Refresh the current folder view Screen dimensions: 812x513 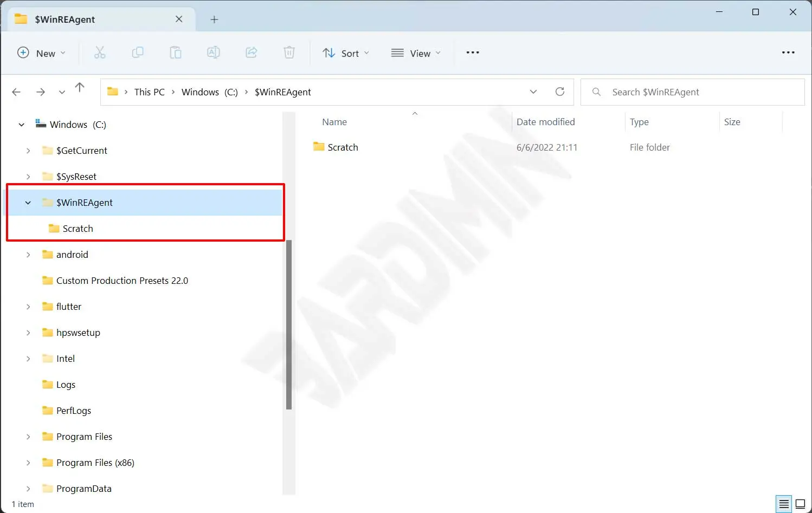(x=560, y=92)
